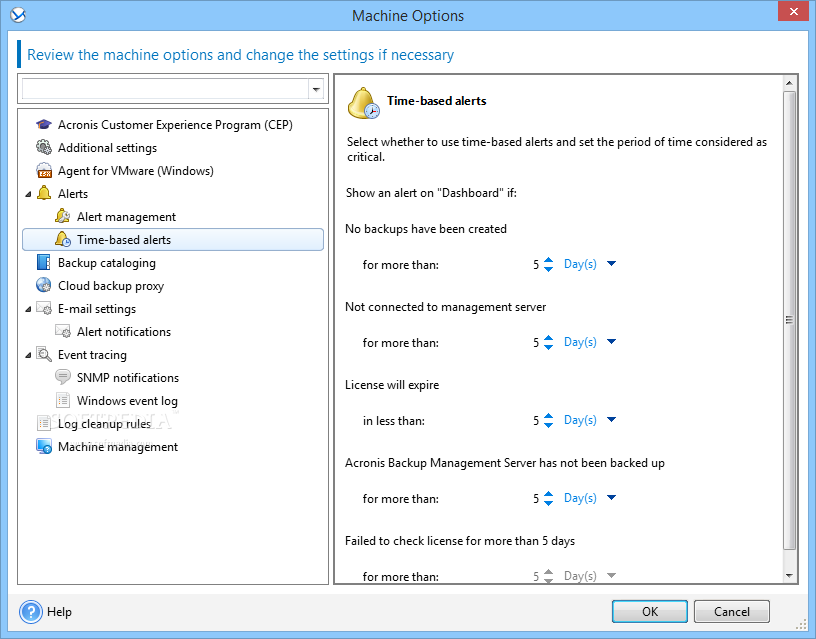Click Cancel to discard changes
This screenshot has width=816, height=639.
pyautogui.click(x=732, y=611)
